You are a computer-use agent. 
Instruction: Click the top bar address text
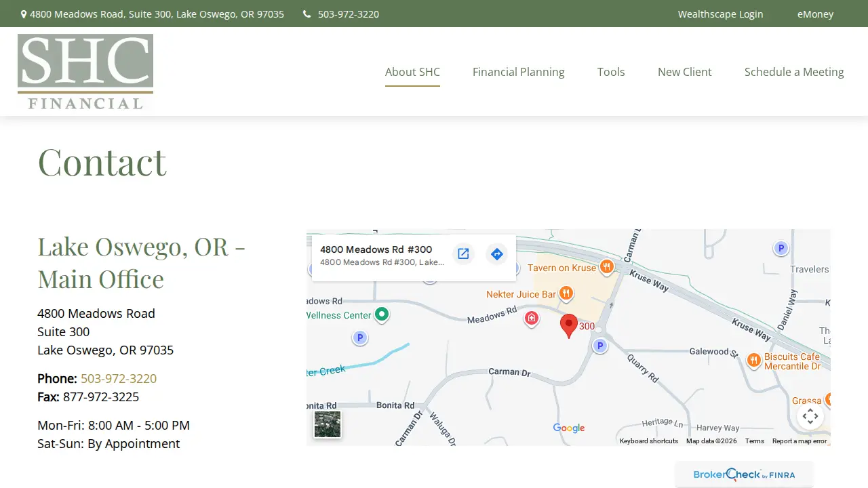157,14
